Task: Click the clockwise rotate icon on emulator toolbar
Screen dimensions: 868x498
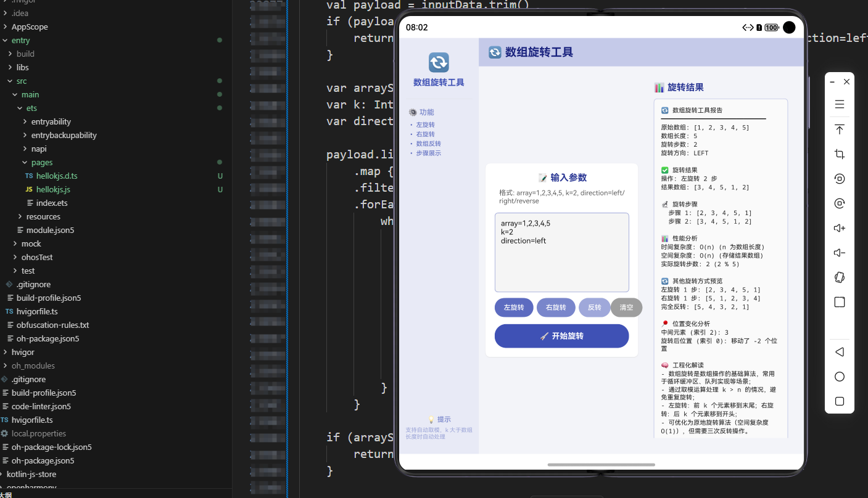Action: [x=839, y=203]
